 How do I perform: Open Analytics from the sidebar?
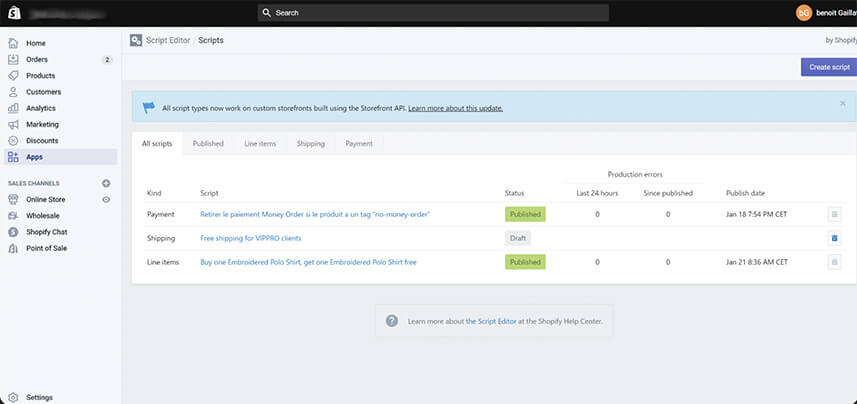41,108
